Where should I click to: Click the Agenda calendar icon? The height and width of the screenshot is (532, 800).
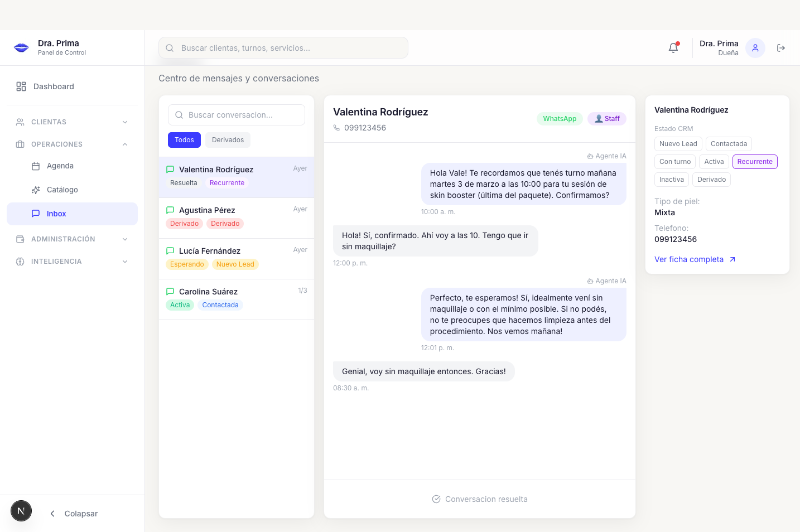(36, 166)
